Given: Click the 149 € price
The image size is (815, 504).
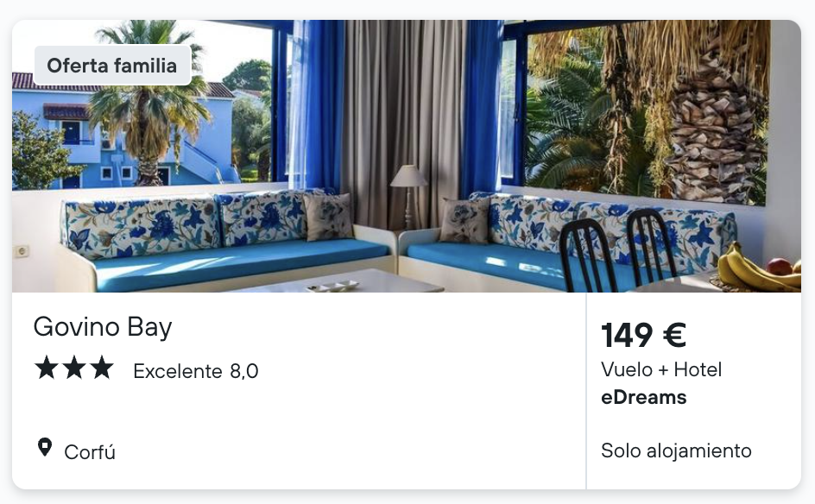Looking at the screenshot, I should coord(643,335).
